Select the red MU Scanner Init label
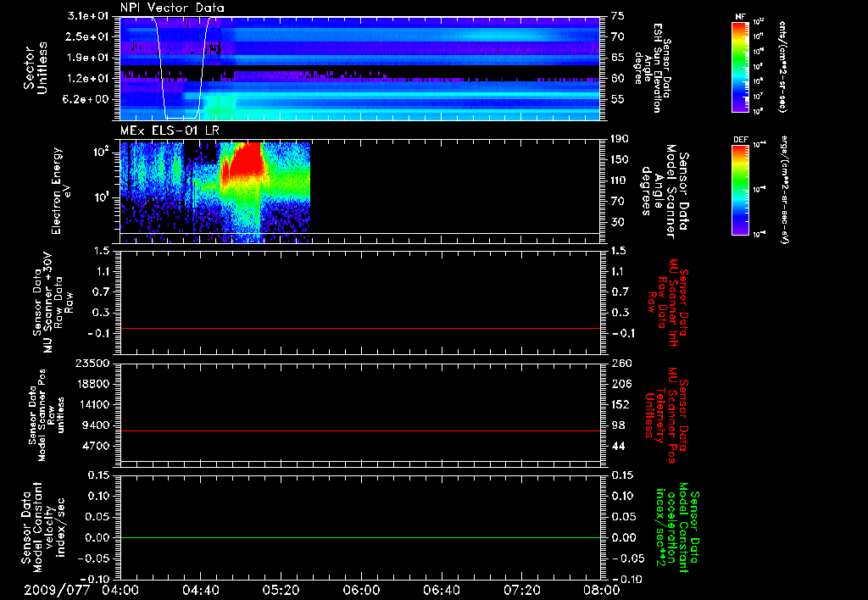The height and width of the screenshot is (600, 868). click(x=667, y=303)
